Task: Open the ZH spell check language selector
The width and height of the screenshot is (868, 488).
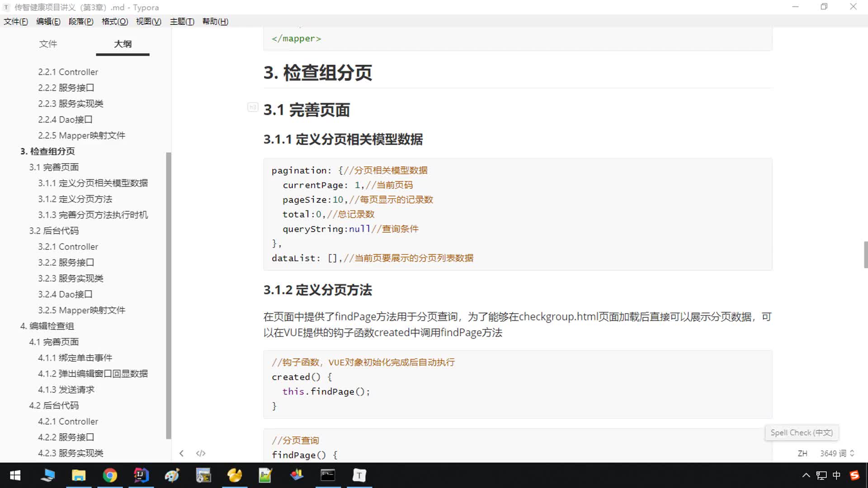Action: (802, 453)
